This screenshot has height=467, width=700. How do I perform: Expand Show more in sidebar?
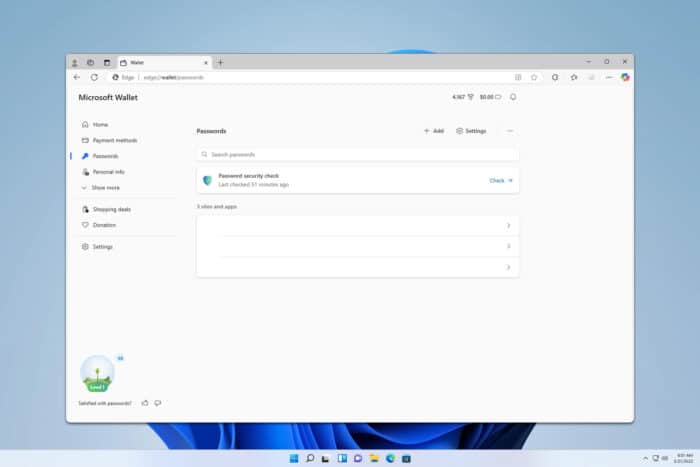pos(100,188)
